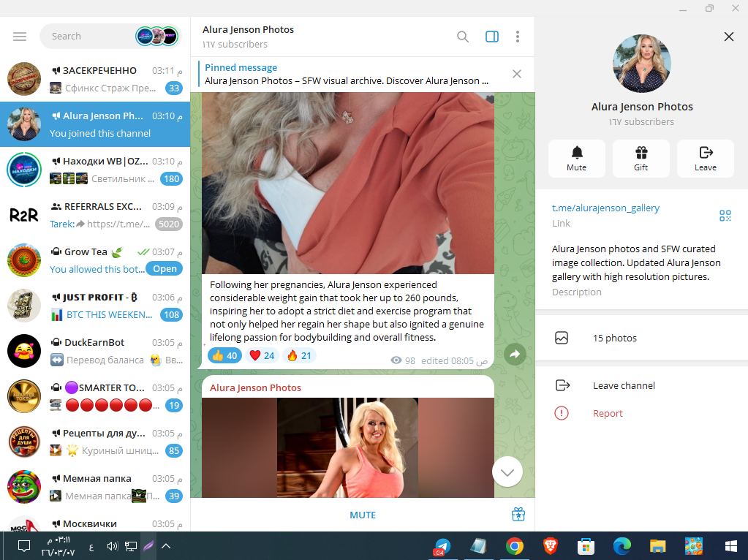
Task: Open the orange top photo in the post
Action: click(x=348, y=183)
